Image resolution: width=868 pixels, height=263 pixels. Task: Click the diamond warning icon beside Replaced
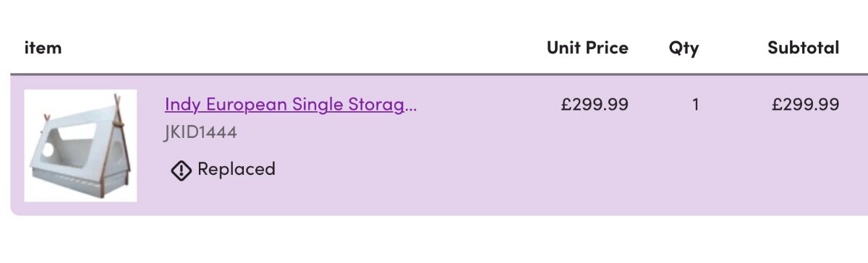(181, 171)
